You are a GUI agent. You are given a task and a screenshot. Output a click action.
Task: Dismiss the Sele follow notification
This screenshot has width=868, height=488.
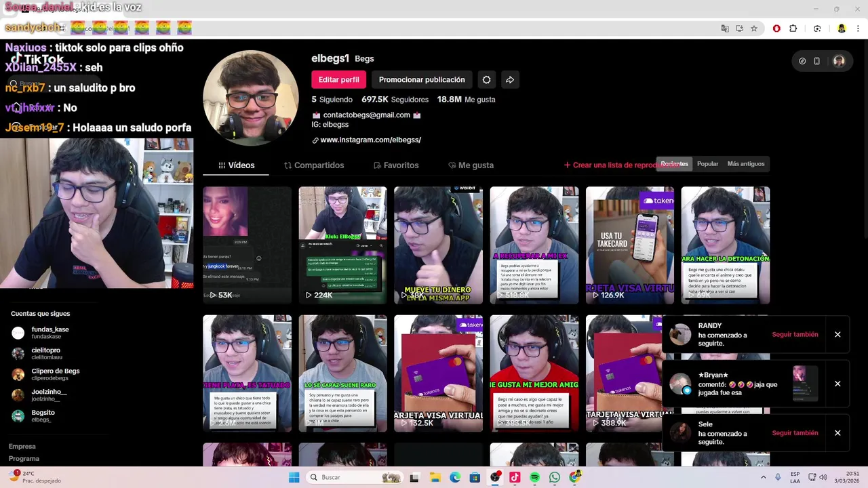837,433
